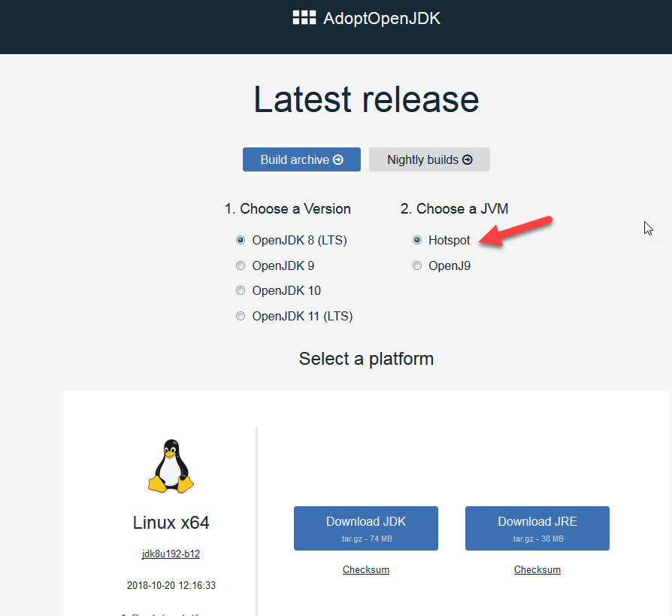672x616 pixels.
Task: Click the AdoptOpenJDK grid logo icon
Action: (304, 17)
